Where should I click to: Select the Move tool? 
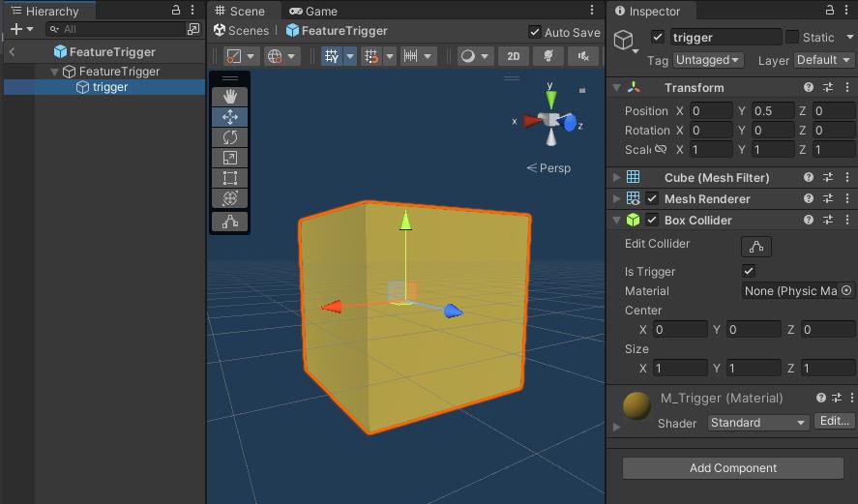(x=230, y=117)
